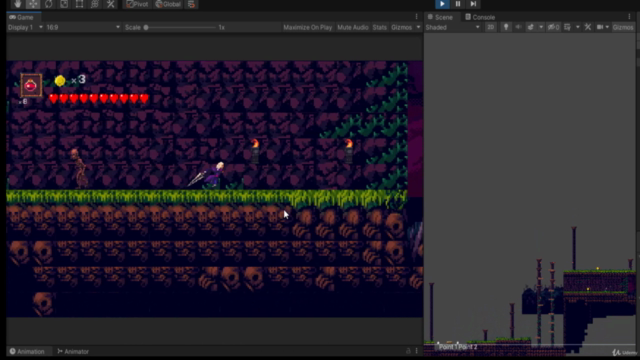This screenshot has width=640, height=360.
Task: Select the Scale tool
Action: click(x=64, y=4)
